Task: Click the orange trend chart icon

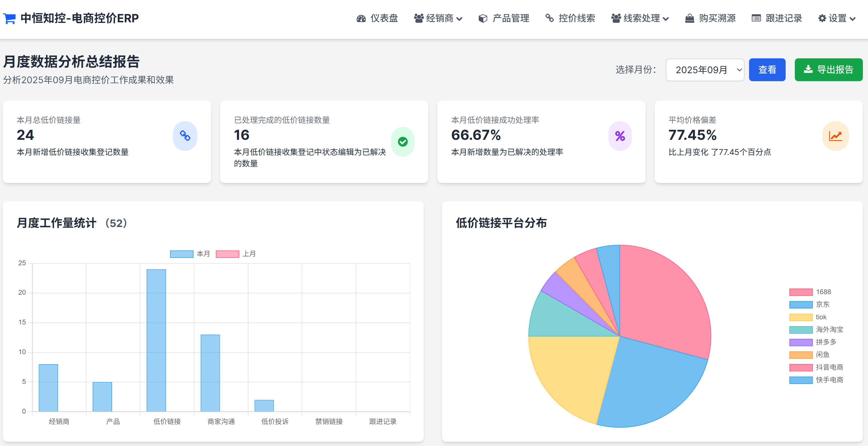Action: pyautogui.click(x=835, y=136)
